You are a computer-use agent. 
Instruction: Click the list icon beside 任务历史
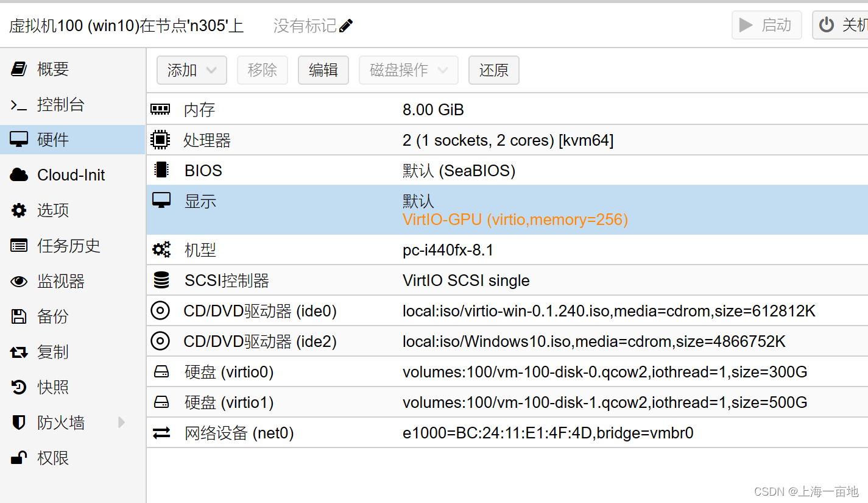(x=19, y=246)
